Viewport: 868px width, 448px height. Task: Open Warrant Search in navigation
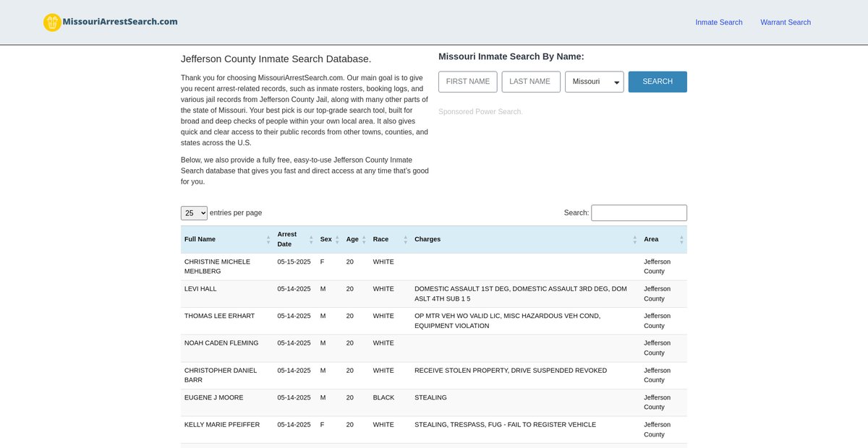785,22
